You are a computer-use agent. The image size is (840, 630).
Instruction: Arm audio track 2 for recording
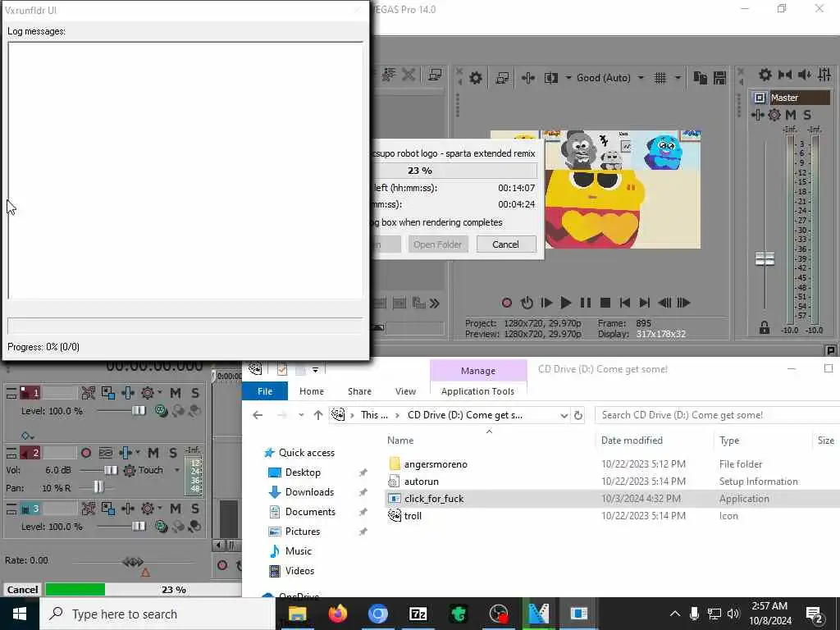[85, 453]
